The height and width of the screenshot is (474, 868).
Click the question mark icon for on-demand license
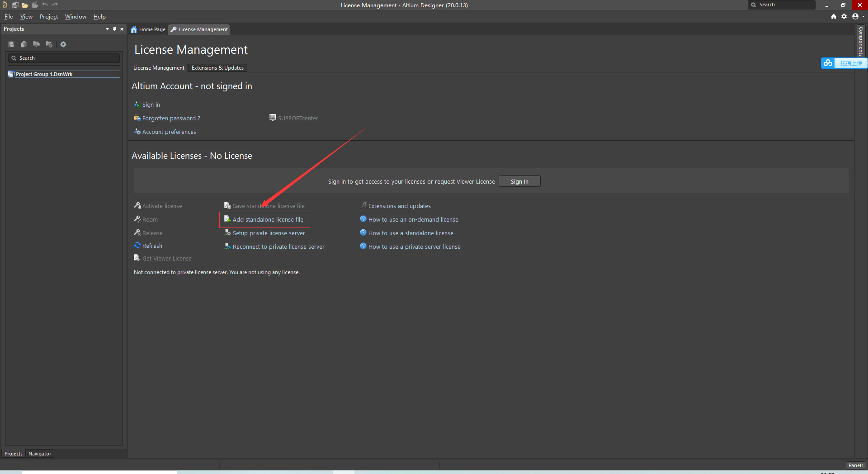(x=363, y=219)
